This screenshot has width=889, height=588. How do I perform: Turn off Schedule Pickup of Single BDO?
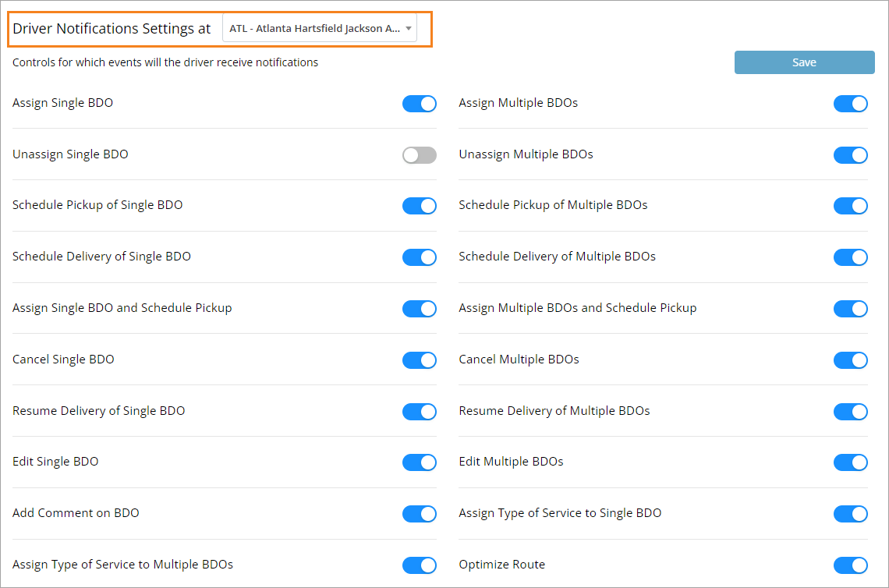(420, 206)
